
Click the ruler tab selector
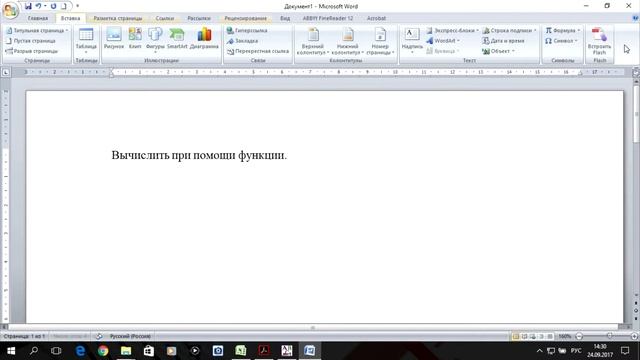(x=6, y=72)
